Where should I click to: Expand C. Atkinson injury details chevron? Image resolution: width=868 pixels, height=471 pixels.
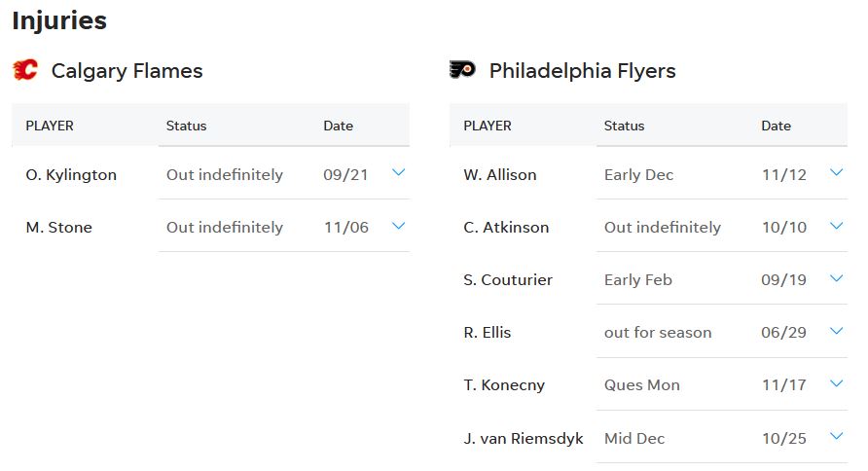[x=836, y=226]
